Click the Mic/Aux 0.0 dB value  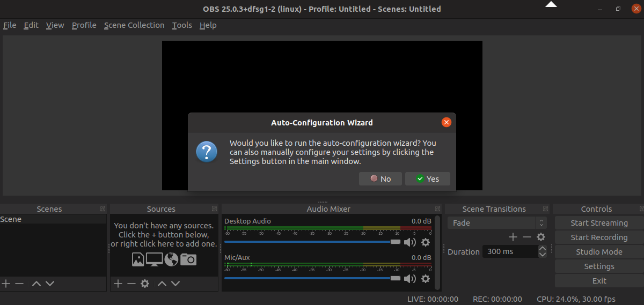coord(421,257)
